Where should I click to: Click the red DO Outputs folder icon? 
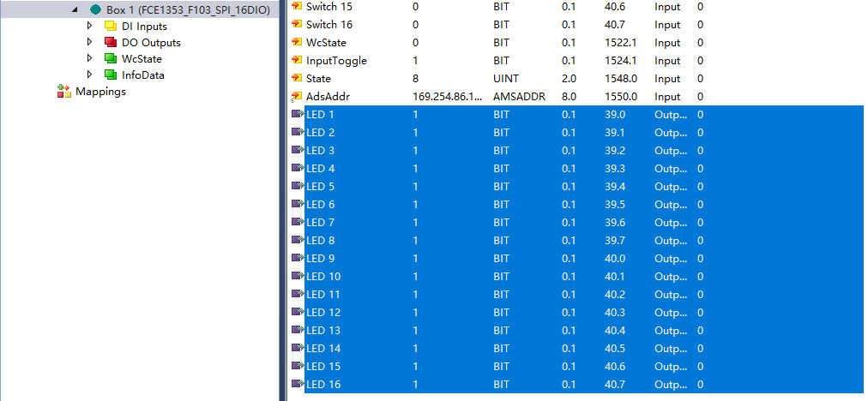[111, 42]
